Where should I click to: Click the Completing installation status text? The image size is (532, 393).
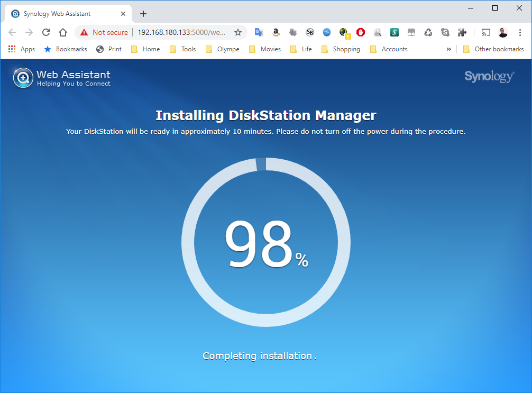pyautogui.click(x=260, y=355)
